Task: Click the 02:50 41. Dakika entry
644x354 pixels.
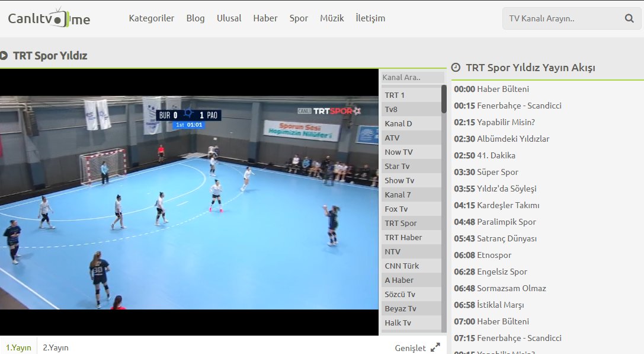Action: (x=485, y=155)
